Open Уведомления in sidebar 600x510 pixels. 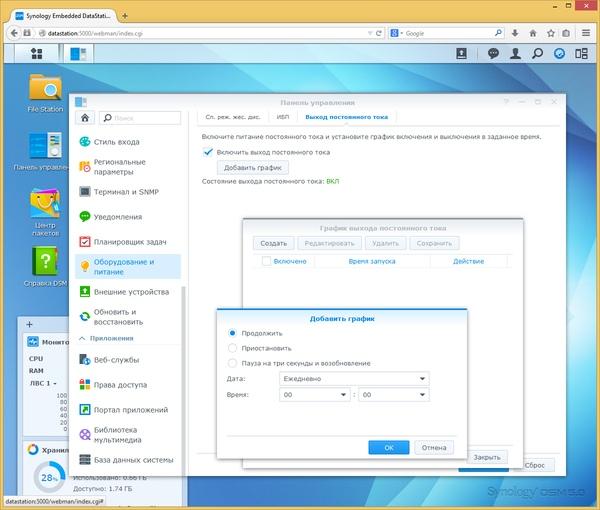pos(128,217)
